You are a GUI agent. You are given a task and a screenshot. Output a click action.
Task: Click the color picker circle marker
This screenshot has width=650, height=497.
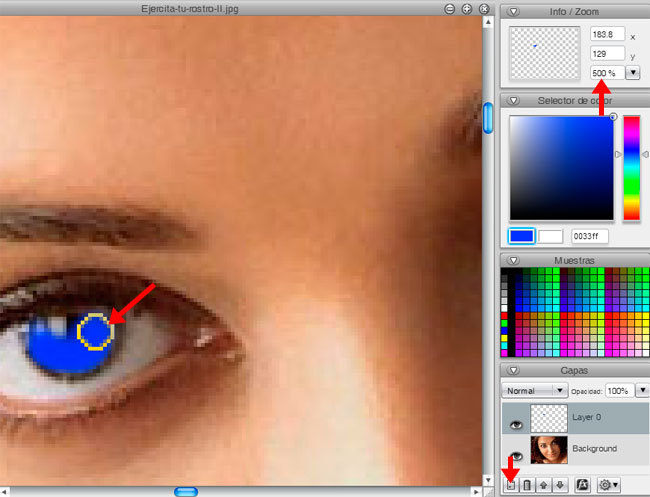613,117
